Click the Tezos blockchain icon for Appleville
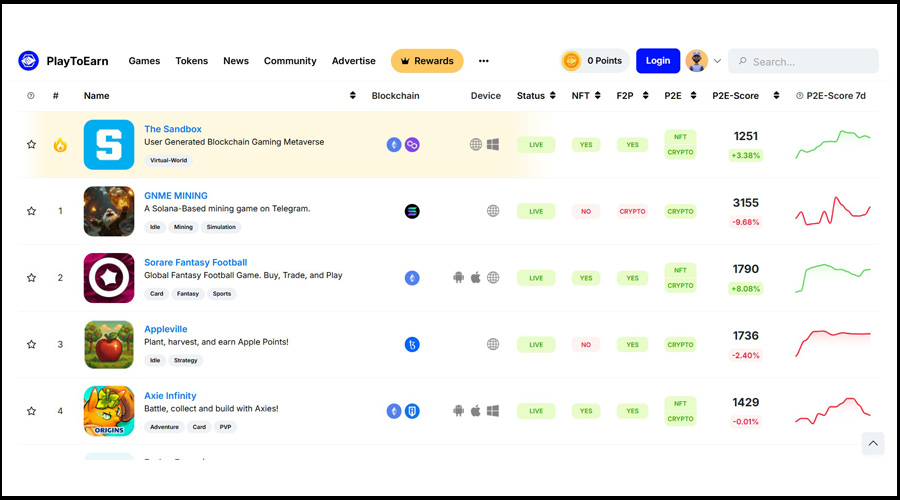Screen dimensions: 900x500 [x=412, y=345]
